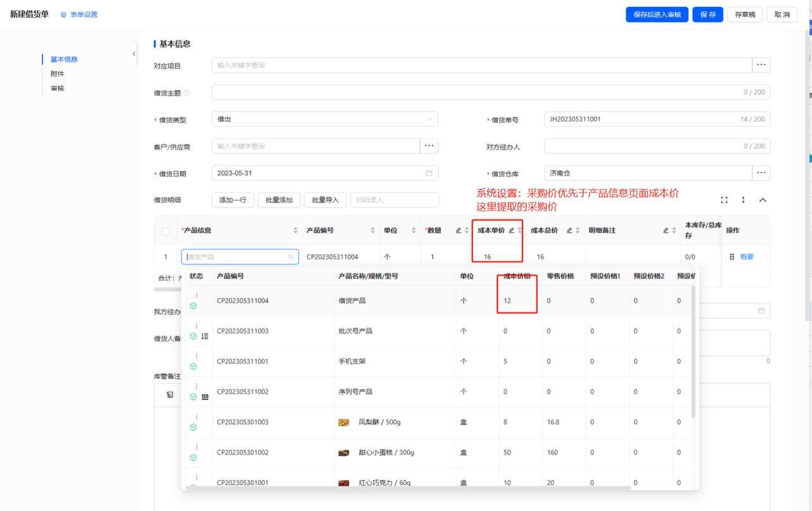The height and width of the screenshot is (511, 812).
Task: Open 借货类型 dropdown showing 借出
Action: coord(325,119)
